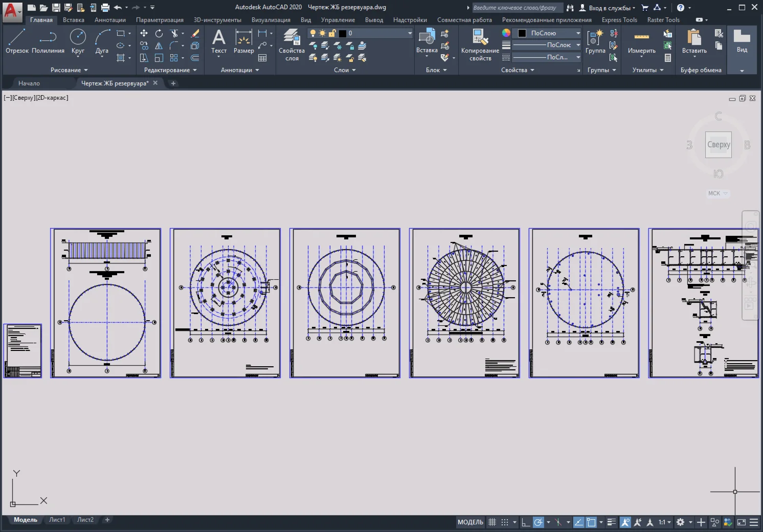Select the Отрезок line tool
The image size is (763, 532).
click(x=17, y=41)
